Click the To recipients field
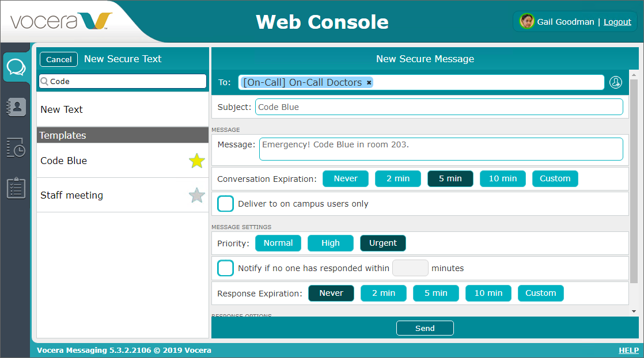The height and width of the screenshot is (358, 644). pyautogui.click(x=421, y=82)
